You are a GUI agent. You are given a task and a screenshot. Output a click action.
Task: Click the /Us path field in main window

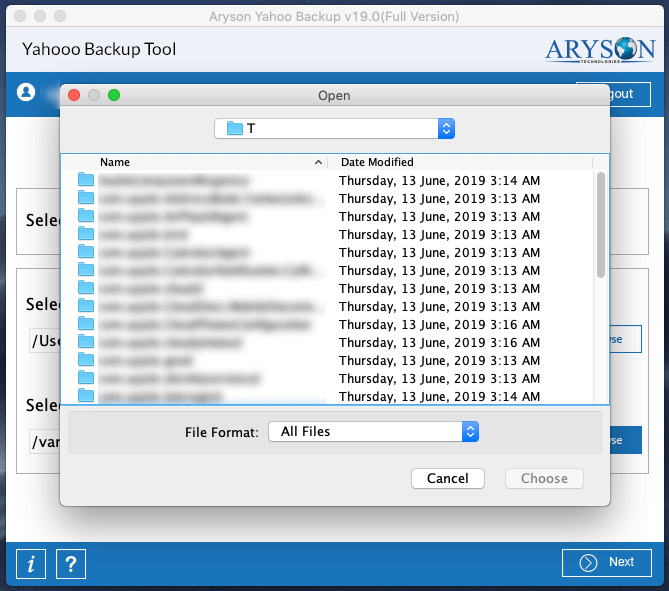click(44, 341)
